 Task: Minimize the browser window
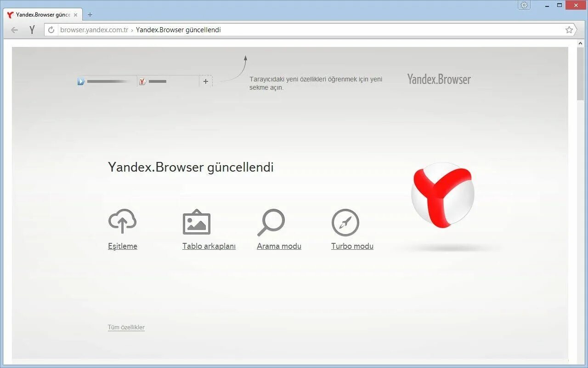pyautogui.click(x=547, y=5)
